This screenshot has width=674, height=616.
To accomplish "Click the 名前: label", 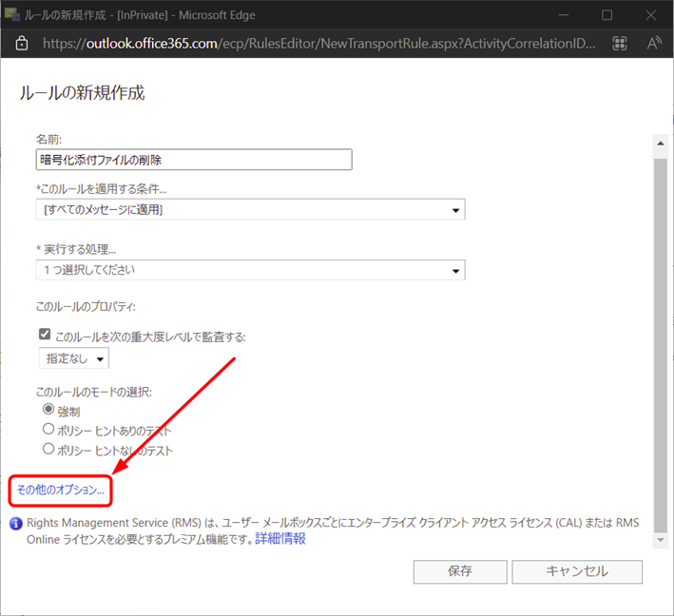I will tap(48, 140).
